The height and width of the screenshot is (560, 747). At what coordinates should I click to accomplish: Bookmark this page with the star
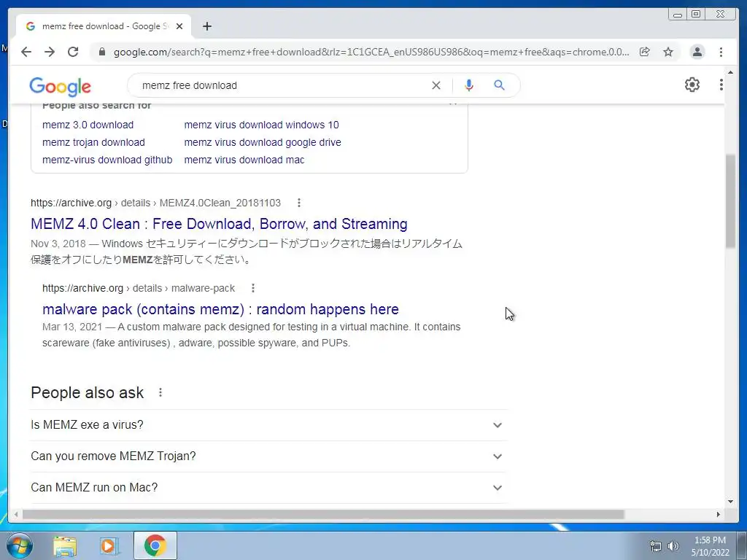(x=668, y=52)
